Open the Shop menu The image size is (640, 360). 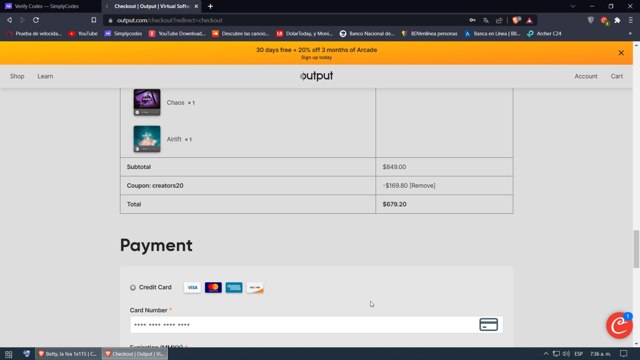tap(17, 76)
